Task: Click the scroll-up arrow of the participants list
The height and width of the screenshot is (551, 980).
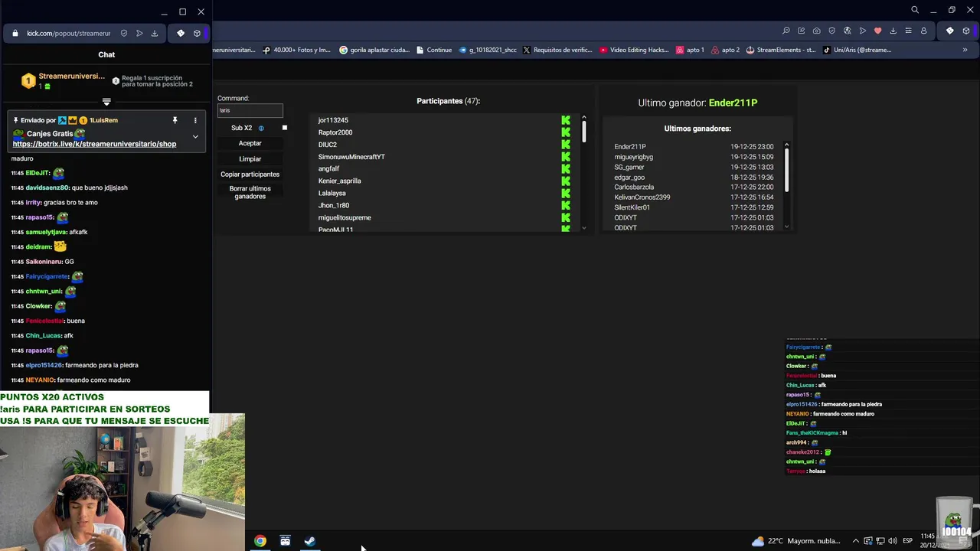Action: click(x=584, y=118)
